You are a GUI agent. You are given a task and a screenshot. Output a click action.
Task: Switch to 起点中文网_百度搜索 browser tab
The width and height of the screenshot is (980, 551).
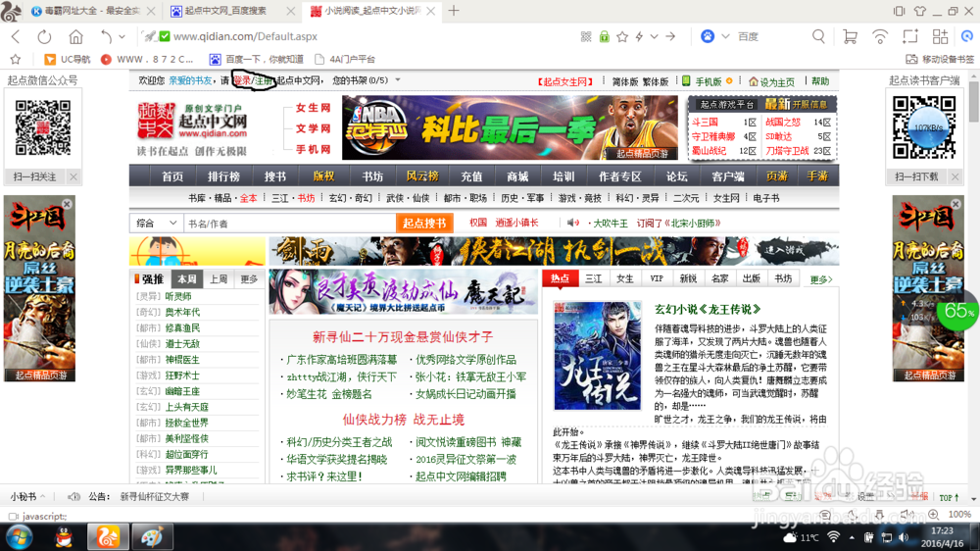(225, 11)
